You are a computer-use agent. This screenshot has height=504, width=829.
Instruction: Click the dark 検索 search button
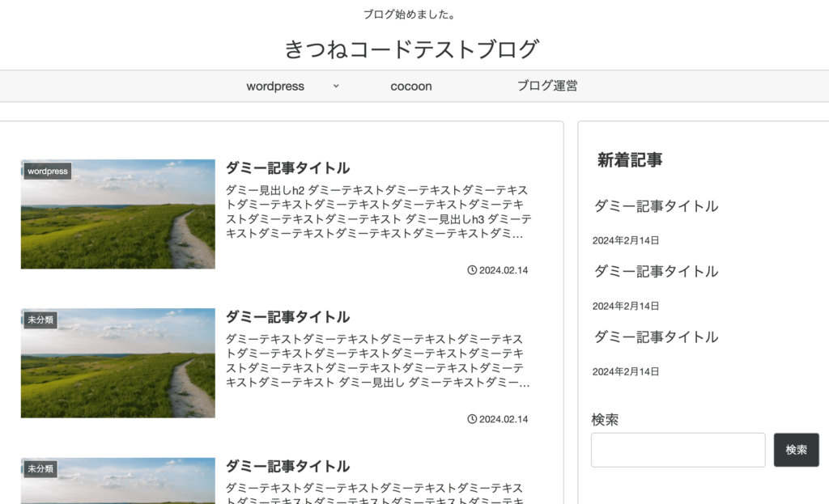point(797,450)
